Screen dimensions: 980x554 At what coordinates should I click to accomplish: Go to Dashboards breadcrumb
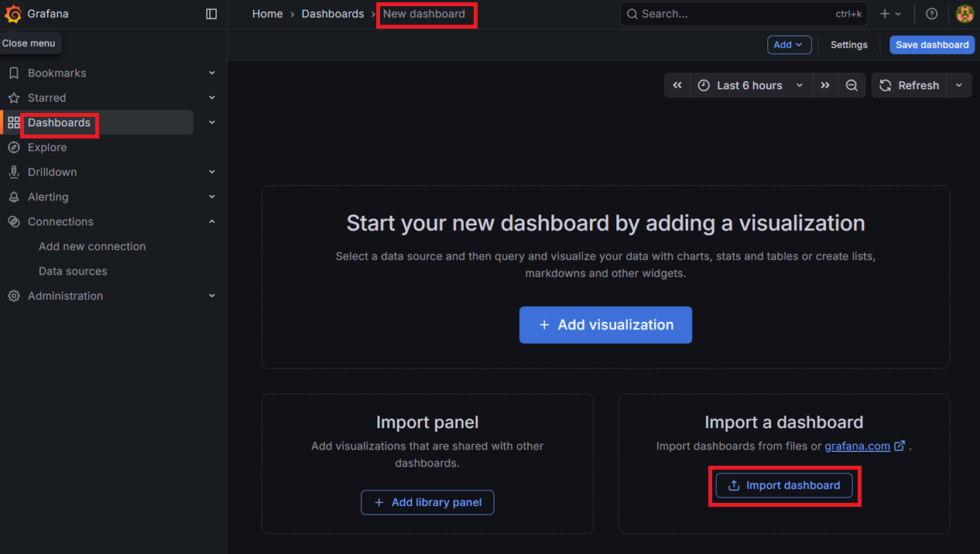tap(333, 14)
